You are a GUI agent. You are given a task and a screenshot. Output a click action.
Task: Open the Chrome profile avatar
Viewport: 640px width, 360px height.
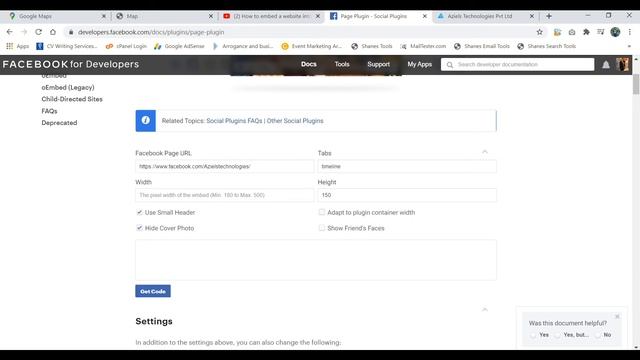coord(615,32)
